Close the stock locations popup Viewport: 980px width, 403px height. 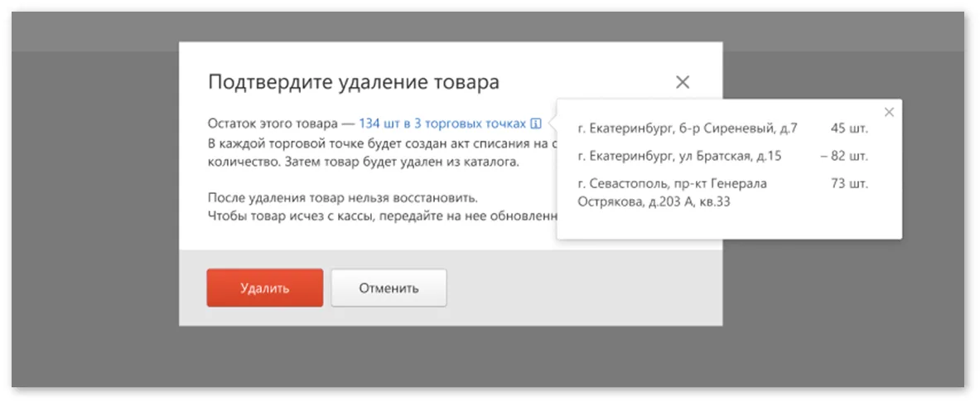[x=890, y=112]
